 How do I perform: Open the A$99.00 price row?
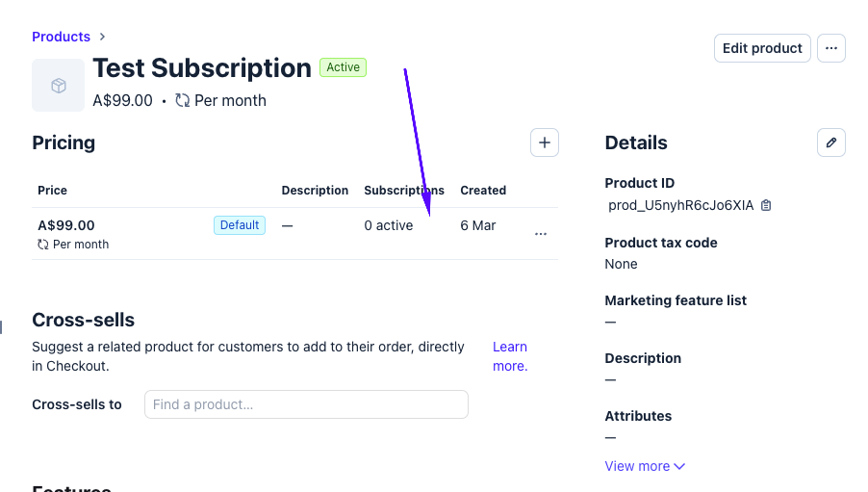point(67,226)
